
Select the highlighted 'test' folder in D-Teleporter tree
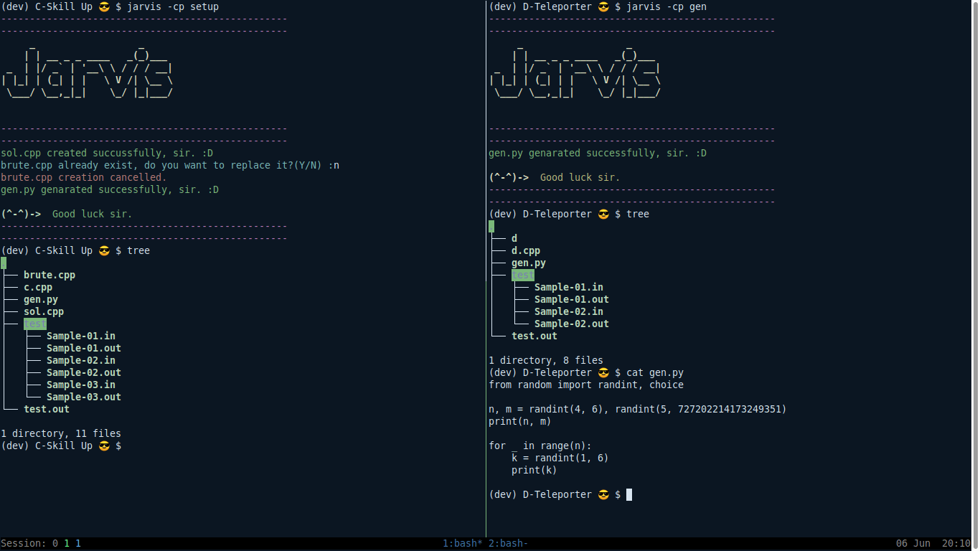coord(523,275)
